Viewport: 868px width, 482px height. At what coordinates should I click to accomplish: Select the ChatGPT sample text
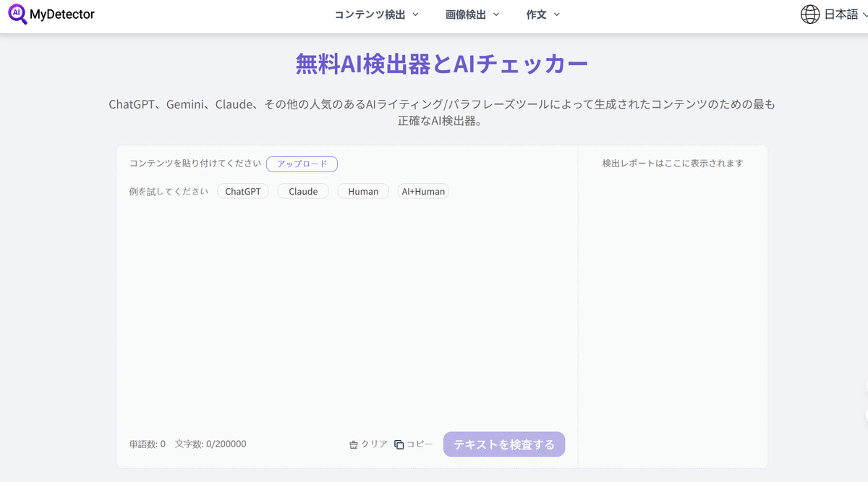243,191
